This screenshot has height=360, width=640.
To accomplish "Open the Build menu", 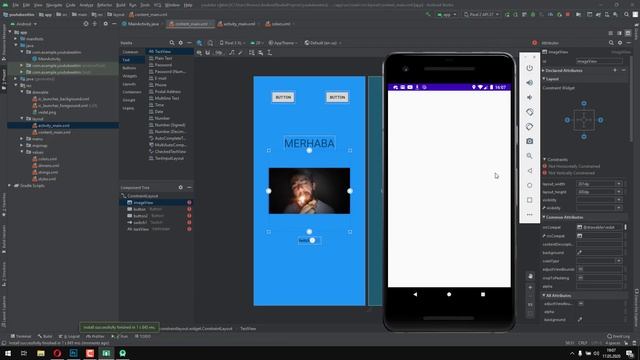I will point(120,5).
